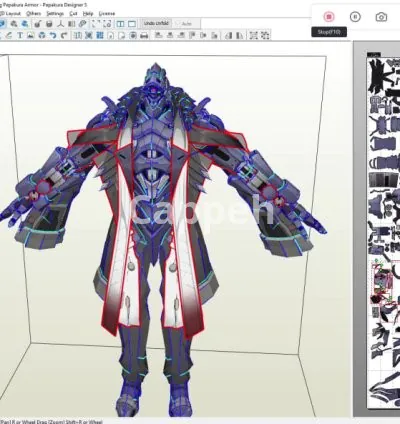
Task: Click the flag-shaped align icon
Action: 192,35
